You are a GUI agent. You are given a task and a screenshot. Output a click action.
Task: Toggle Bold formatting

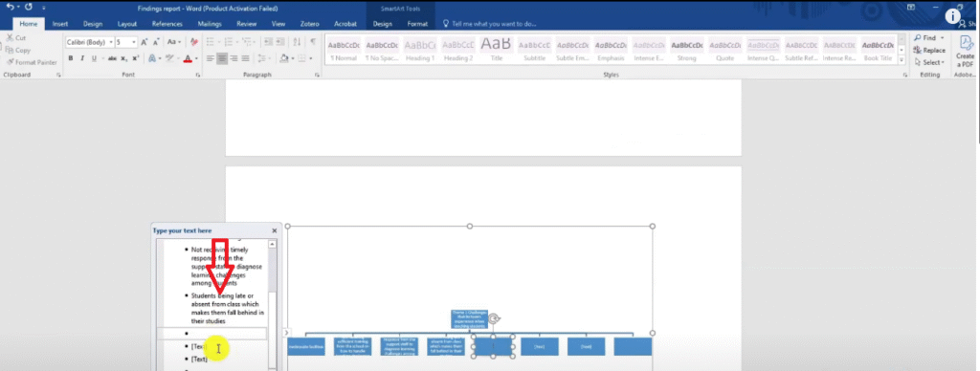(71, 58)
